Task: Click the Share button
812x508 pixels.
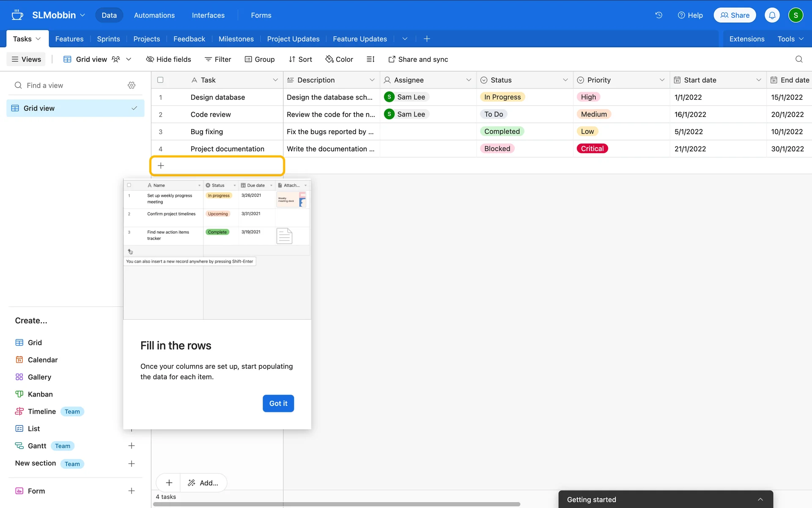Action: (735, 15)
